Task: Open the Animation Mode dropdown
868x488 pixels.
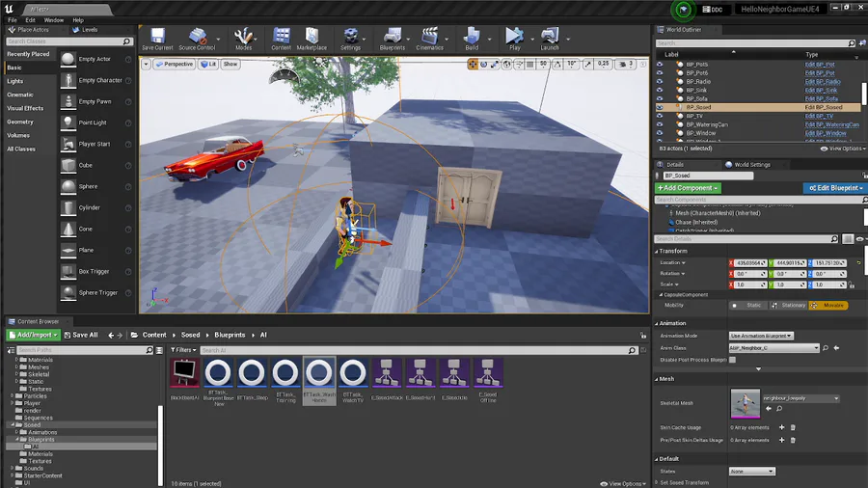Action: (761, 336)
